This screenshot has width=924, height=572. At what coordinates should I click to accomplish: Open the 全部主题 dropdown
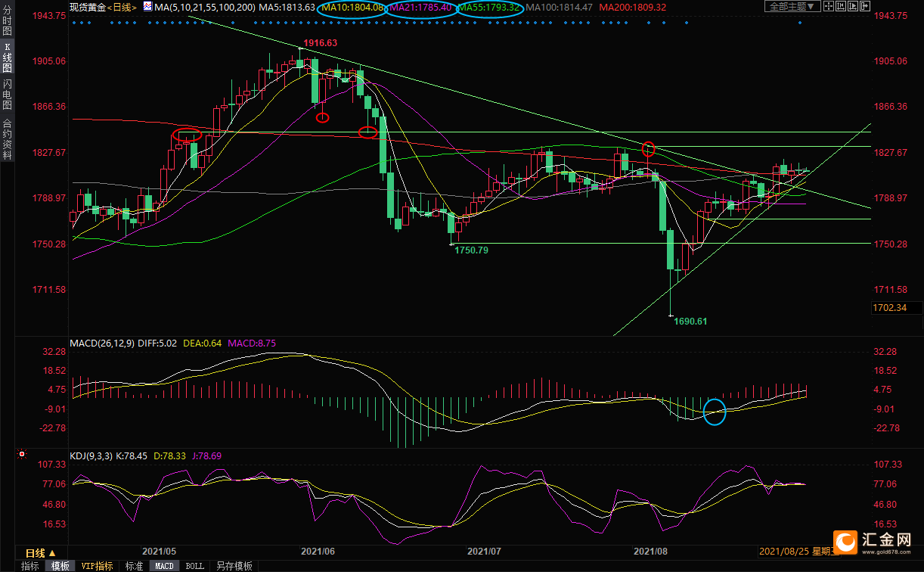pos(792,6)
